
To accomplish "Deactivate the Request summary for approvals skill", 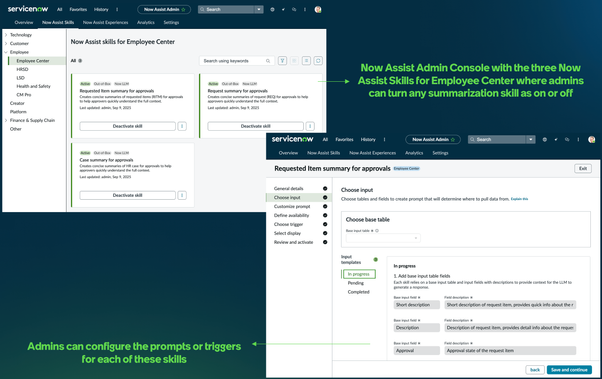I will point(255,126).
